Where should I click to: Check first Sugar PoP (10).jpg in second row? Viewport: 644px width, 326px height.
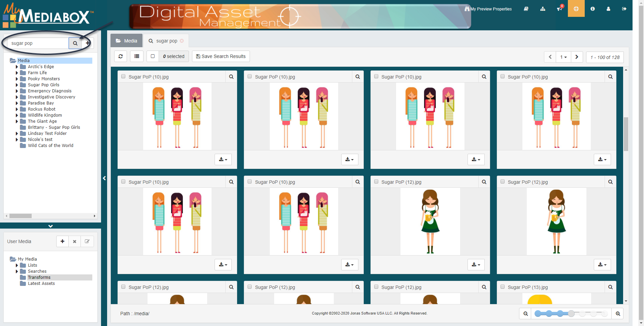click(123, 182)
